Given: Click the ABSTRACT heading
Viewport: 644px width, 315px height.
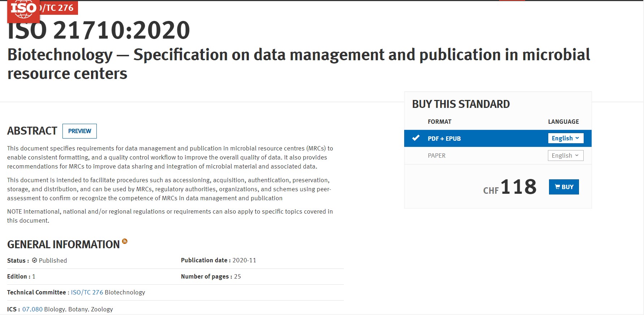Looking at the screenshot, I should pos(32,131).
